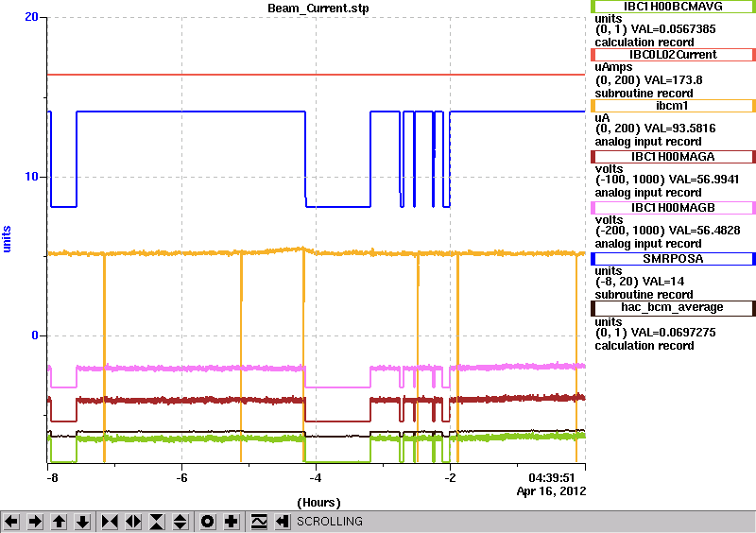756x533 pixels.
Task: Pan the graph up with the up arrow
Action: click(x=59, y=522)
